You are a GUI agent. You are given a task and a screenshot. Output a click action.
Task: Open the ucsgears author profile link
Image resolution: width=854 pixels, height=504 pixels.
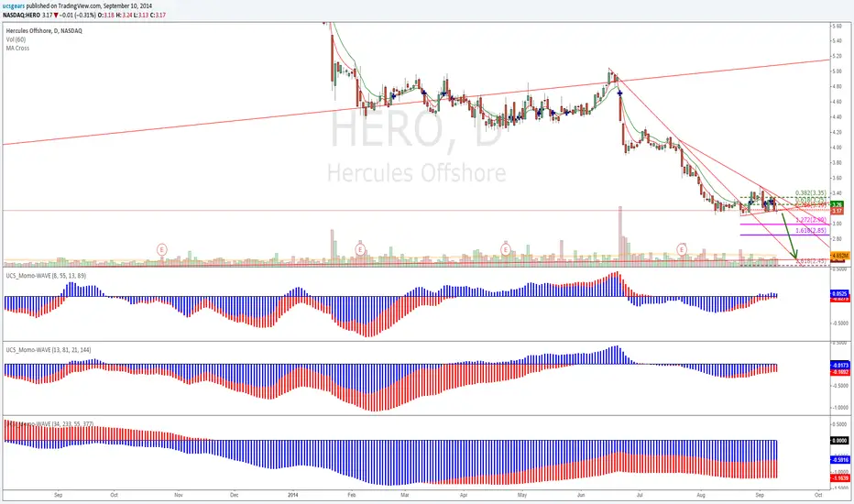coord(14,6)
